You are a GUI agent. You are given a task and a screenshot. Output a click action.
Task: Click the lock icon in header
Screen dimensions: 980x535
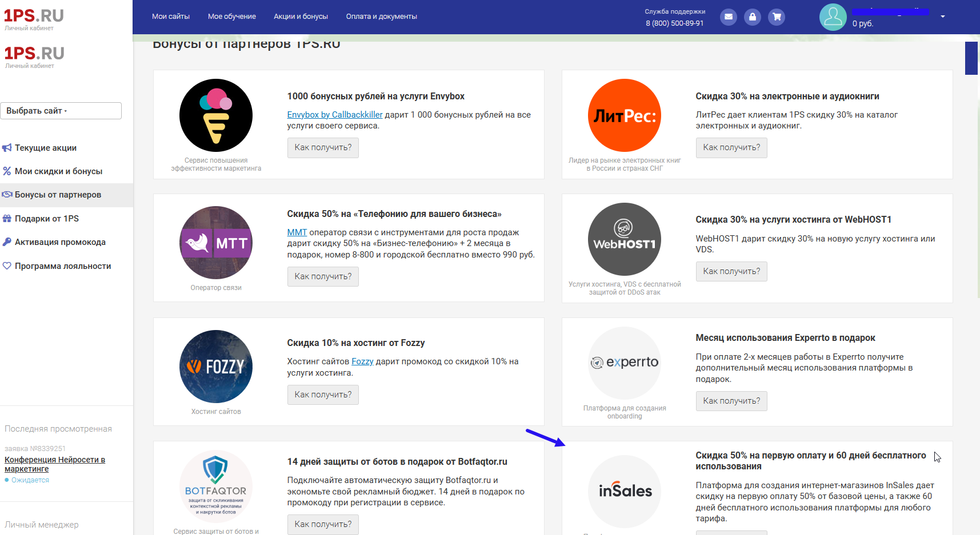point(753,17)
